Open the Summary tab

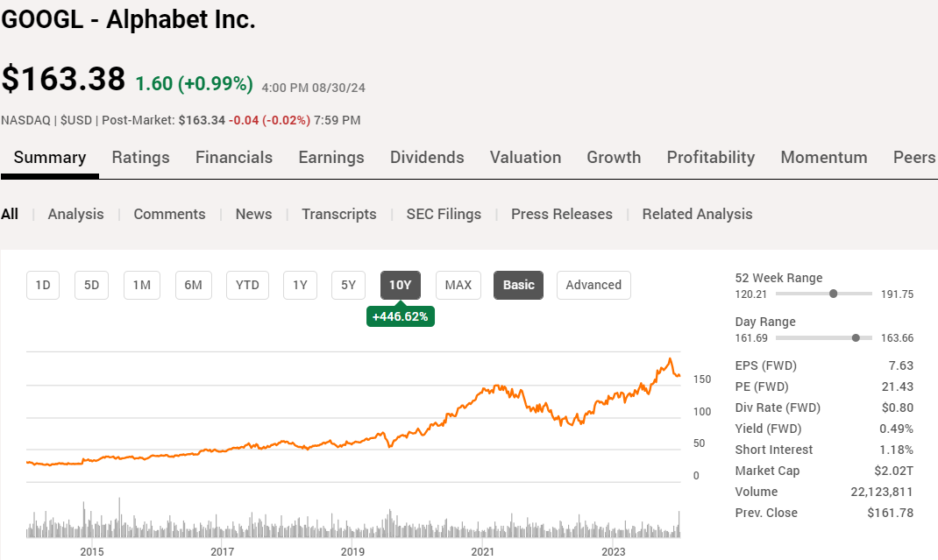pyautogui.click(x=50, y=158)
